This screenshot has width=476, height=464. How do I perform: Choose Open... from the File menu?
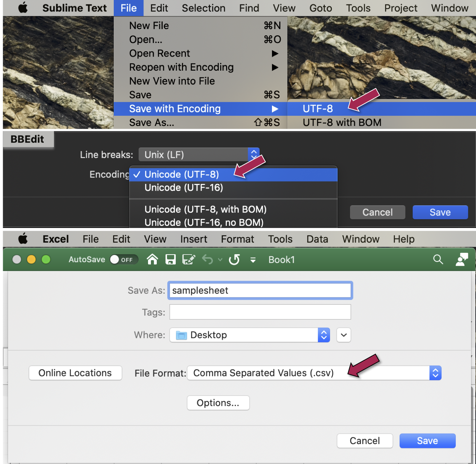(x=201, y=40)
